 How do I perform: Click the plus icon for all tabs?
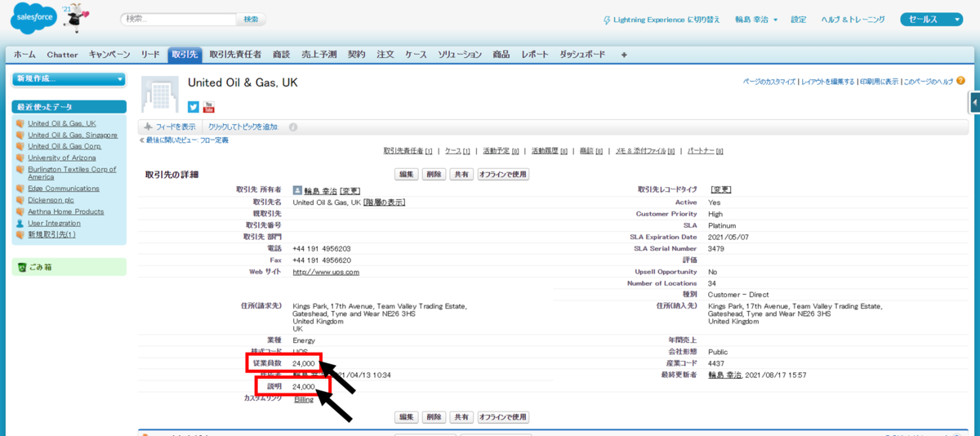click(624, 55)
